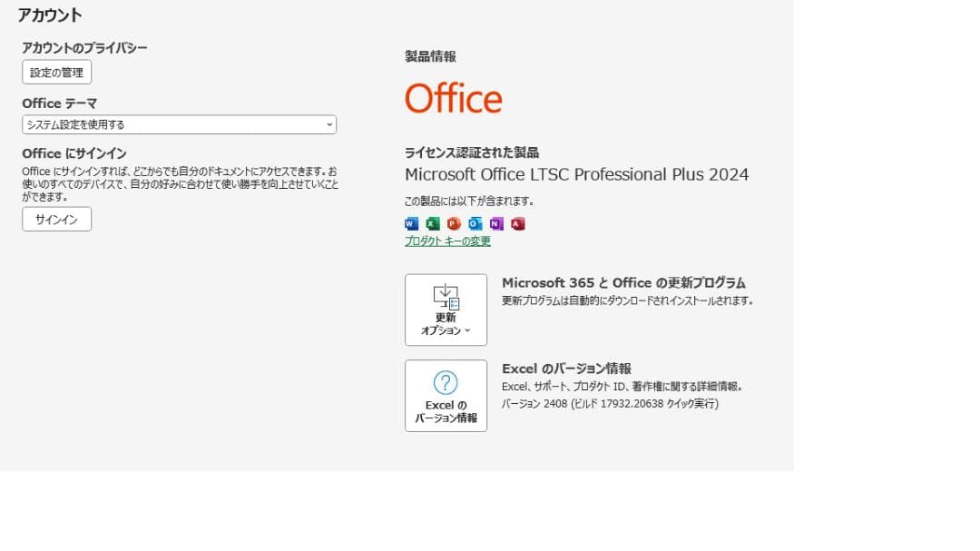This screenshot has height=551, width=980.
Task: Click the orange Office product logo
Action: [x=454, y=98]
